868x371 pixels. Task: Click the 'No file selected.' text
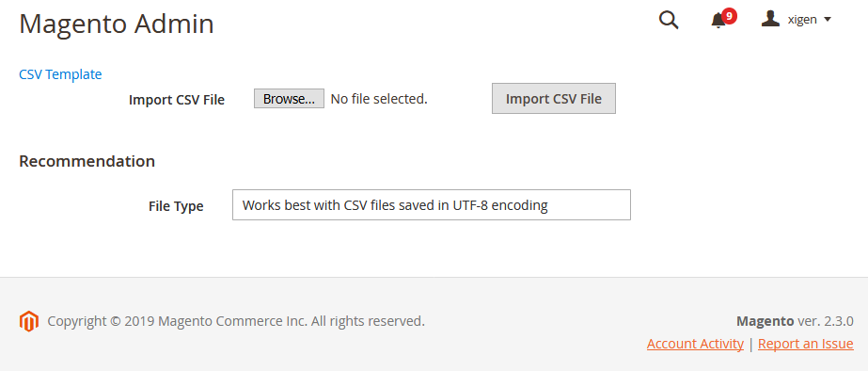(x=379, y=99)
